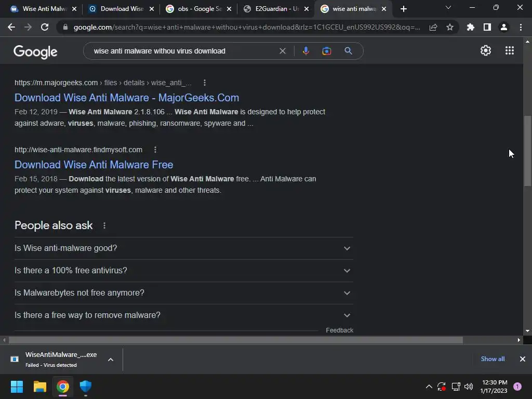This screenshot has height=399, width=532.
Task: Open Chrome's three-dot menu
Action: pos(521,27)
